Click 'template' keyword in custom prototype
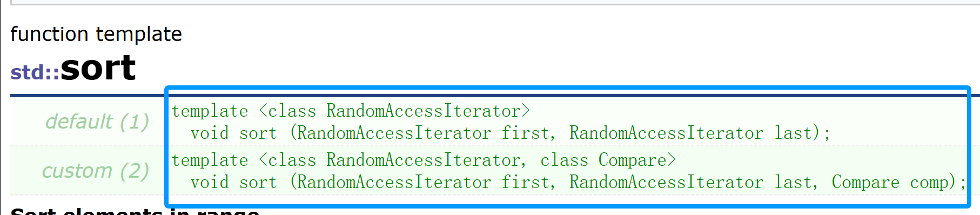 pos(210,160)
